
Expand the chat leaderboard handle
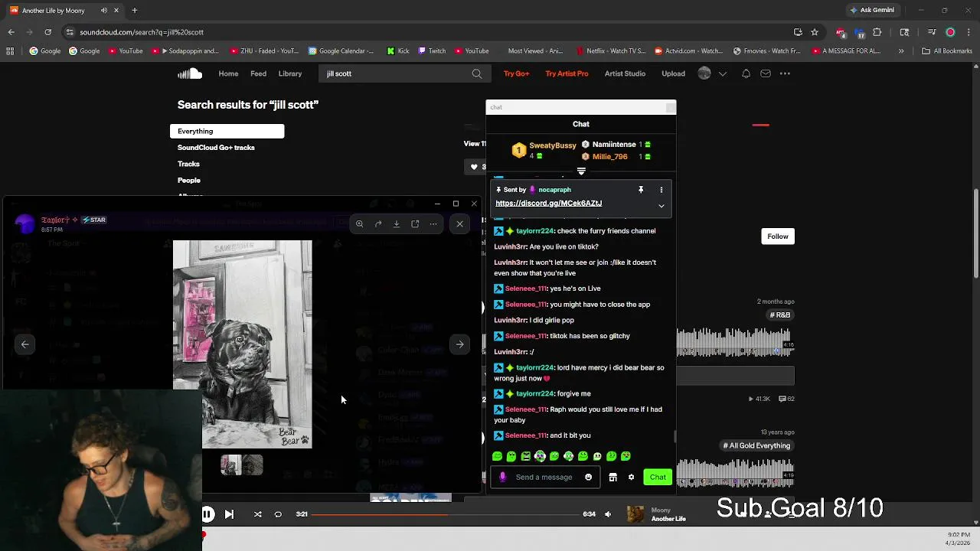[581, 171]
